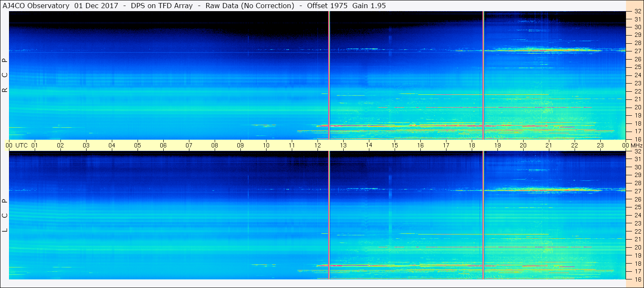Click the Offset 1975 value in header
This screenshot has height=288, width=644.
[327, 6]
